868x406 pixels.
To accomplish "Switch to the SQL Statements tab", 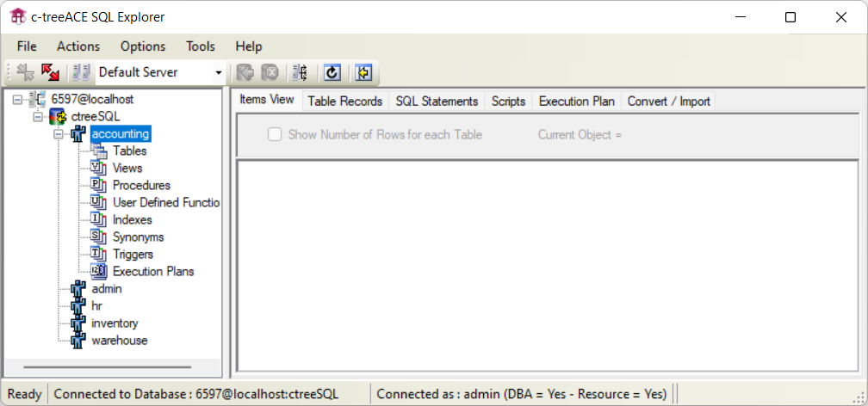I will coord(437,101).
